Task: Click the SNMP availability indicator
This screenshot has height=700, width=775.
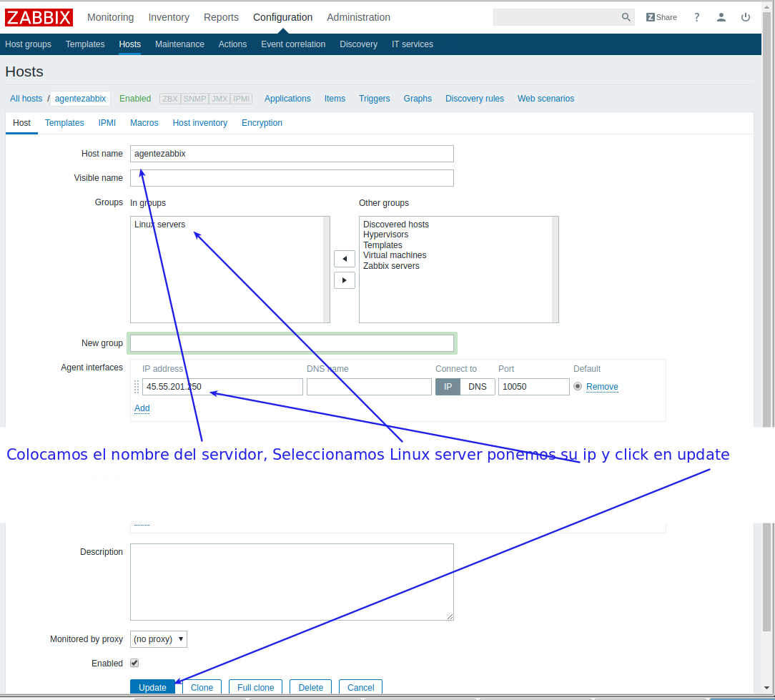Action: coord(194,99)
